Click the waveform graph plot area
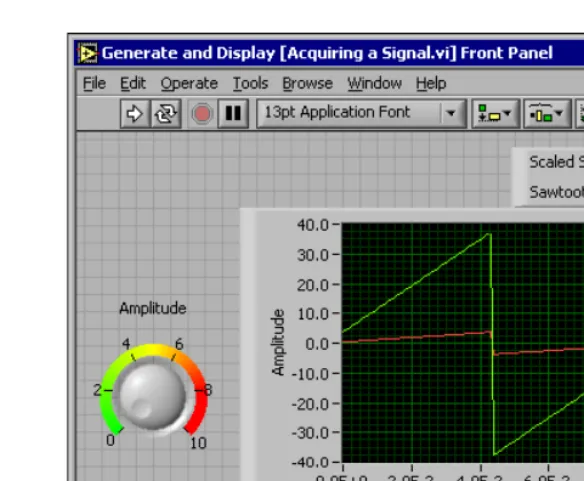 pos(463,343)
